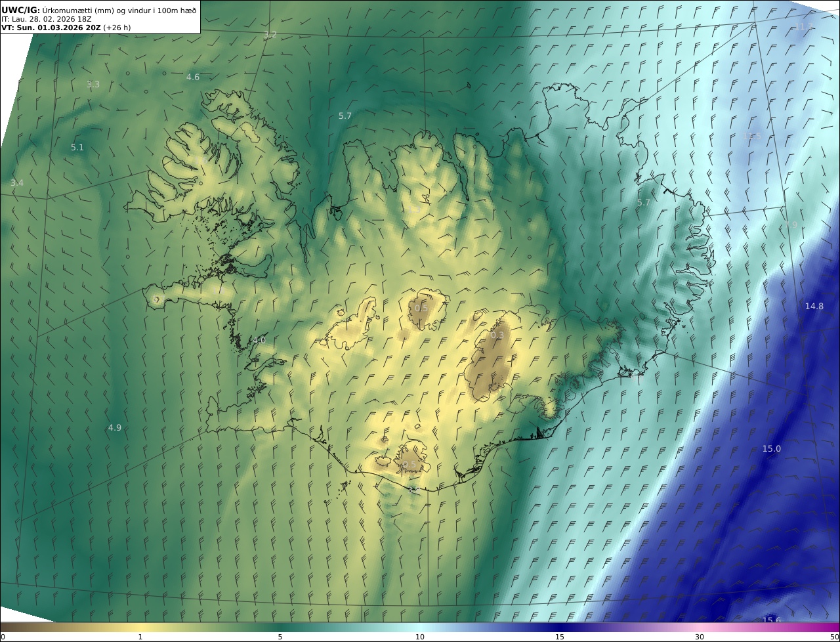The width and height of the screenshot is (840, 642).
Task: Click the 'IT: Lau. 28. 02. 2026 18Z' line
Action: click(46, 19)
